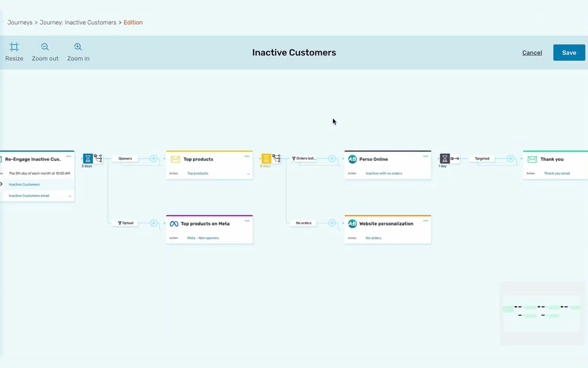The height and width of the screenshot is (368, 588).
Task: Add a step after Orders last branch
Action: click(x=332, y=159)
